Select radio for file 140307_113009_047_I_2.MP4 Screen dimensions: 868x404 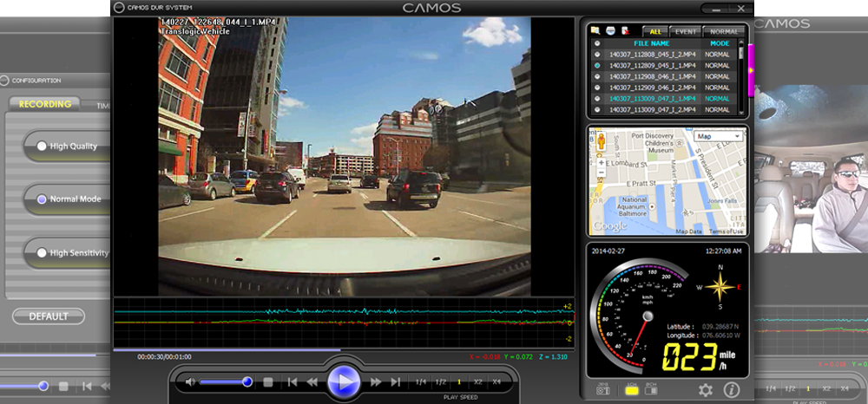pos(597,109)
